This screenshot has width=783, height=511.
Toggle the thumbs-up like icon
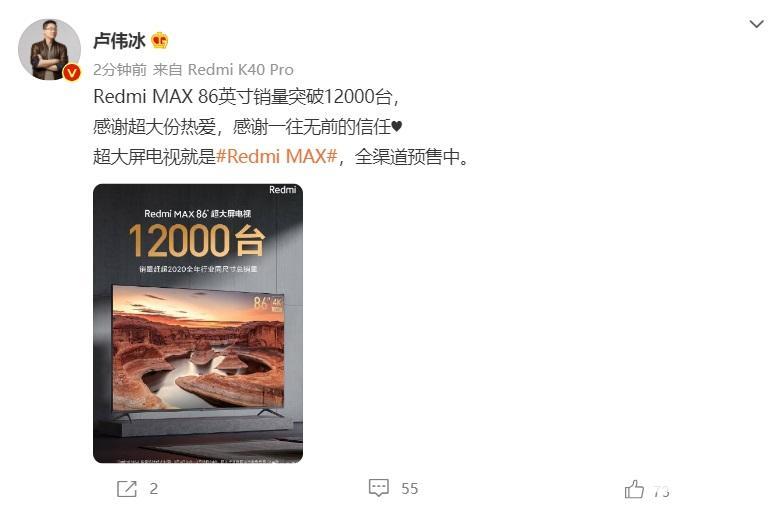[634, 489]
